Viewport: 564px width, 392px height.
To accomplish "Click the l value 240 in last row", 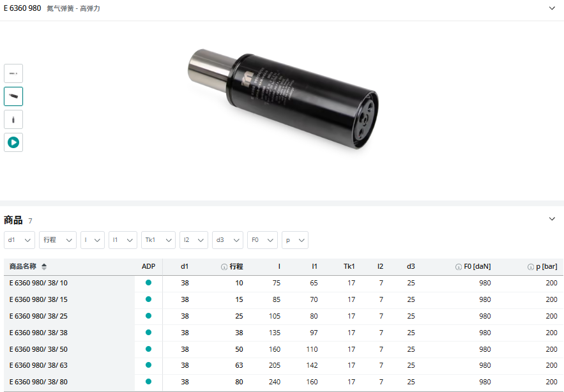I will tap(275, 382).
